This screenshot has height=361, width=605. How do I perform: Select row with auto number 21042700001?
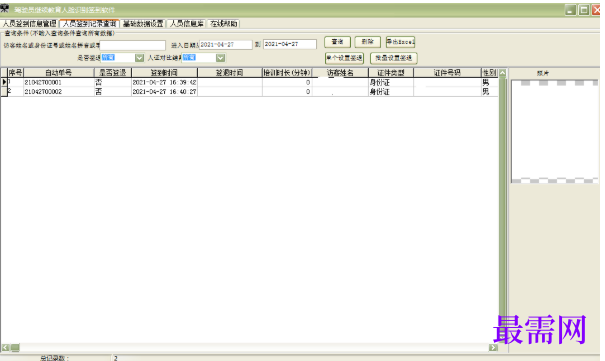point(253,82)
